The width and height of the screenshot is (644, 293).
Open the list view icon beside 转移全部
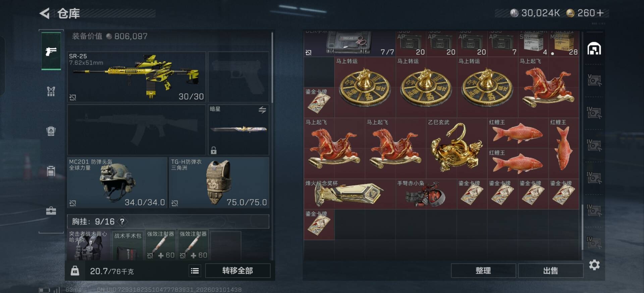(195, 271)
